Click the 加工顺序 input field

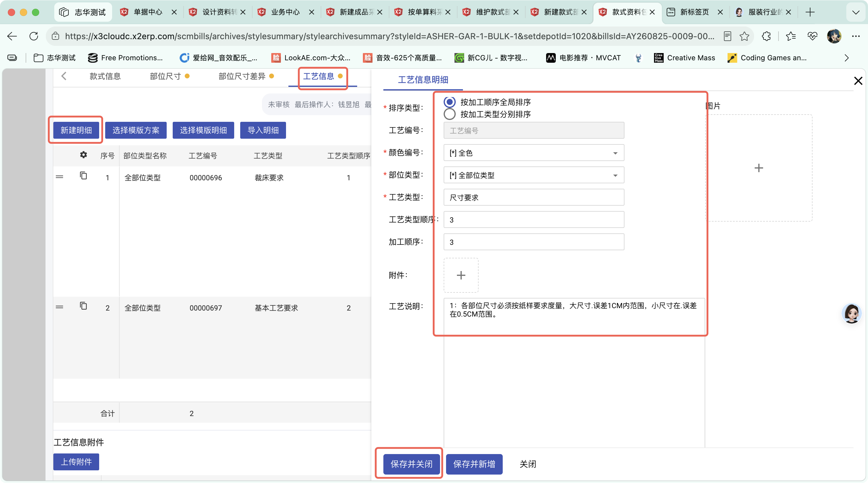[534, 242]
